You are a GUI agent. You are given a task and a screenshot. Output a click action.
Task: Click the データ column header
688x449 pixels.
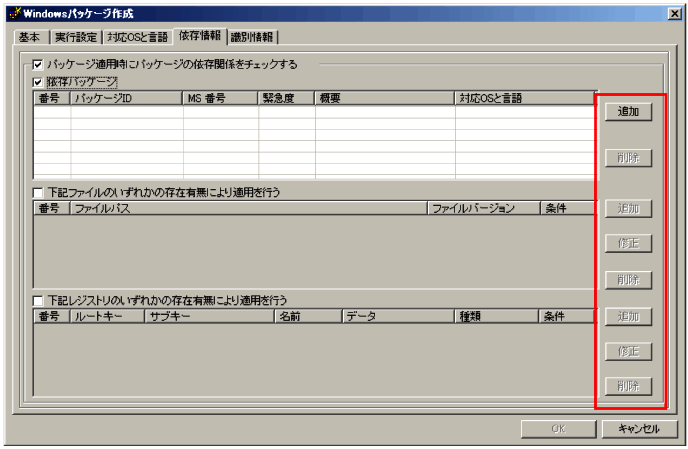[398, 316]
